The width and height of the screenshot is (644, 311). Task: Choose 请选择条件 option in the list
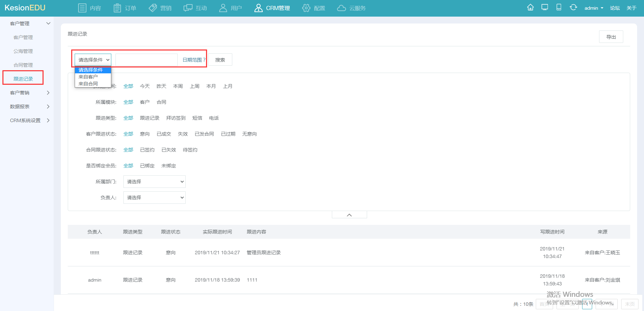[x=93, y=70]
